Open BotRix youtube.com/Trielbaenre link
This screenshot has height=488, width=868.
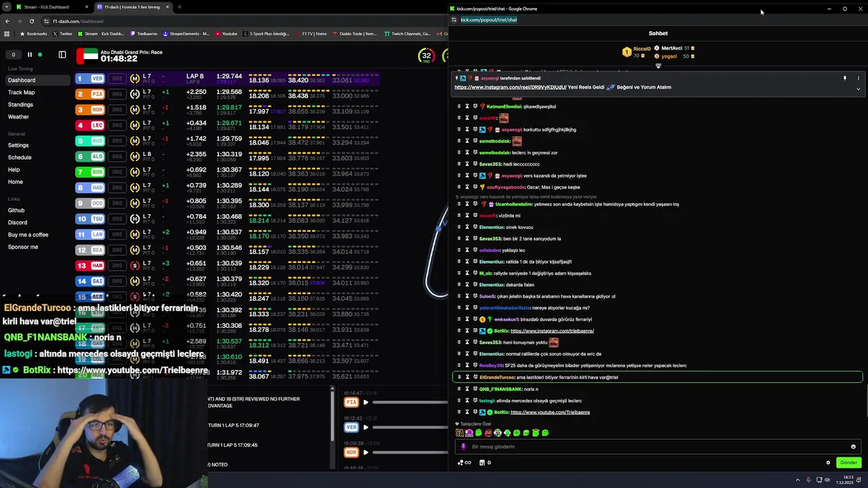550,412
